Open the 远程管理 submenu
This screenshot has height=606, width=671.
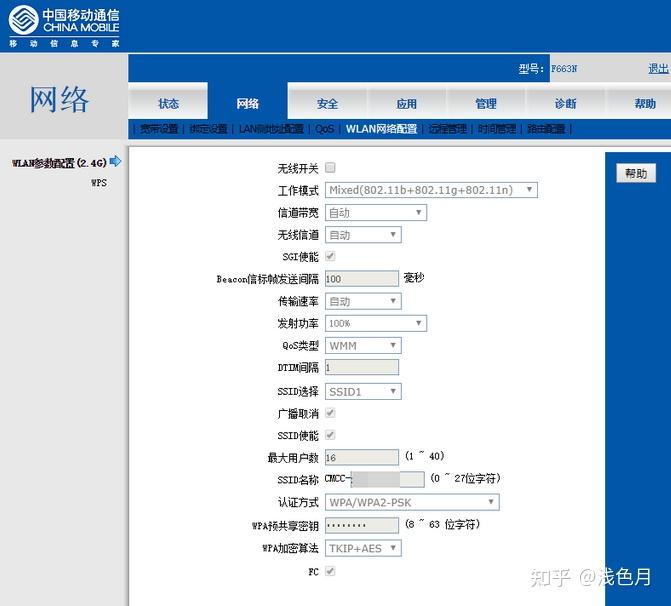[x=448, y=129]
